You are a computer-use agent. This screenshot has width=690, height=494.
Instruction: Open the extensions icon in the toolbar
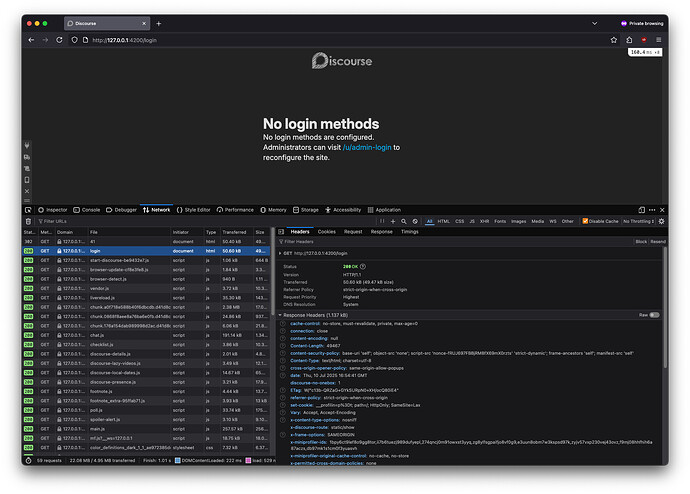coord(629,40)
